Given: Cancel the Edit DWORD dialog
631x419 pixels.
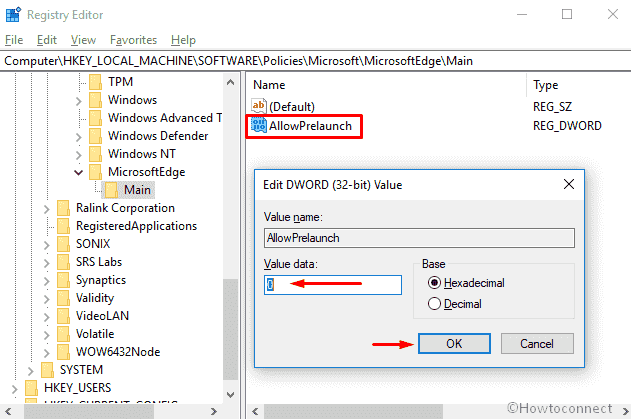Looking at the screenshot, I should (x=537, y=344).
